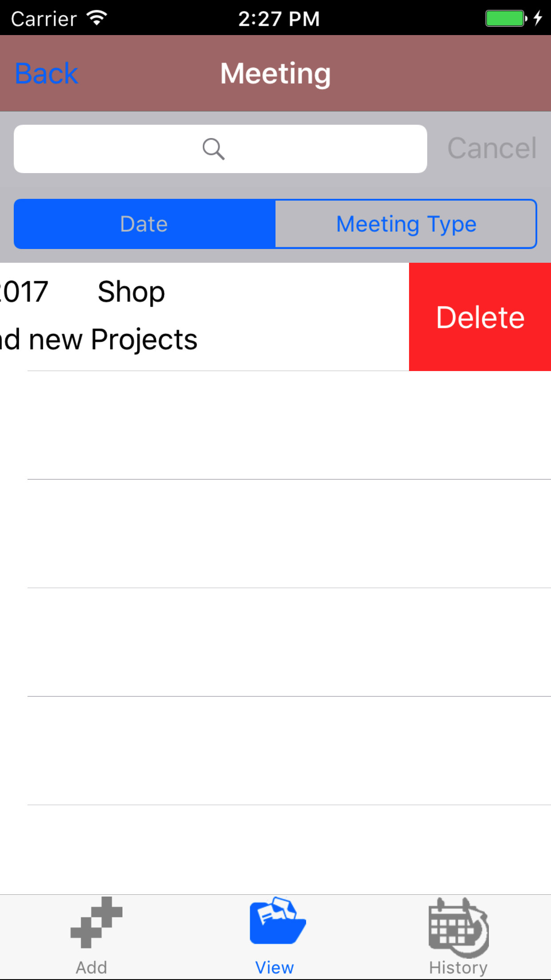Tap the "new Projects" meeting description

[x=113, y=340]
